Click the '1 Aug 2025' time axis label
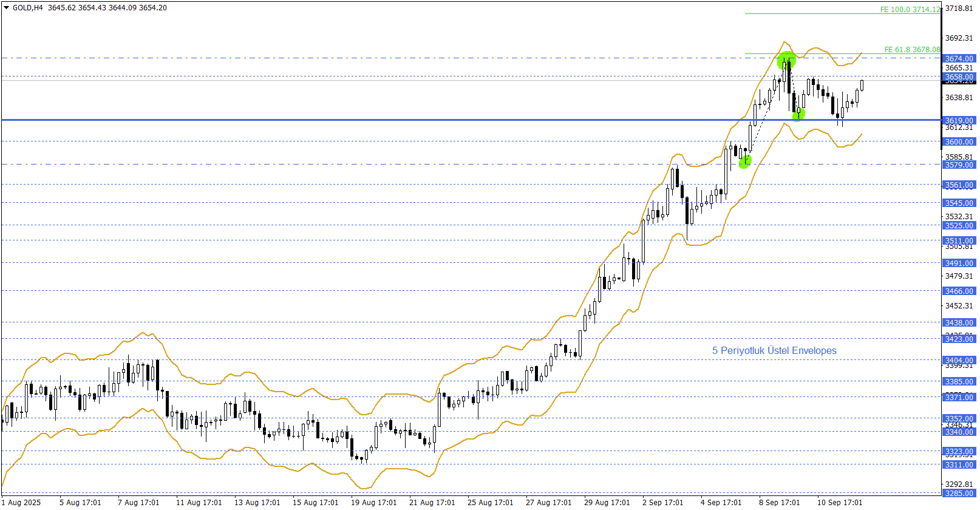Screen dimensions: 980x510 coord(21,503)
